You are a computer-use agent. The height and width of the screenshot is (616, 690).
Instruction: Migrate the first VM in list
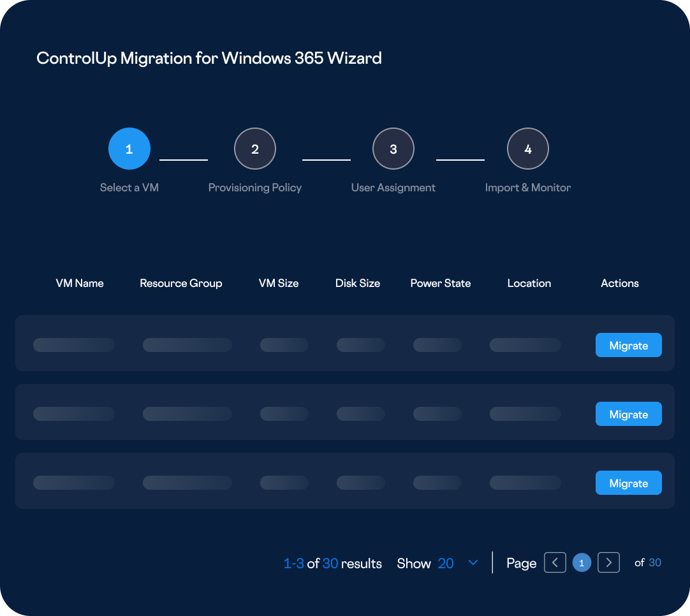point(628,345)
